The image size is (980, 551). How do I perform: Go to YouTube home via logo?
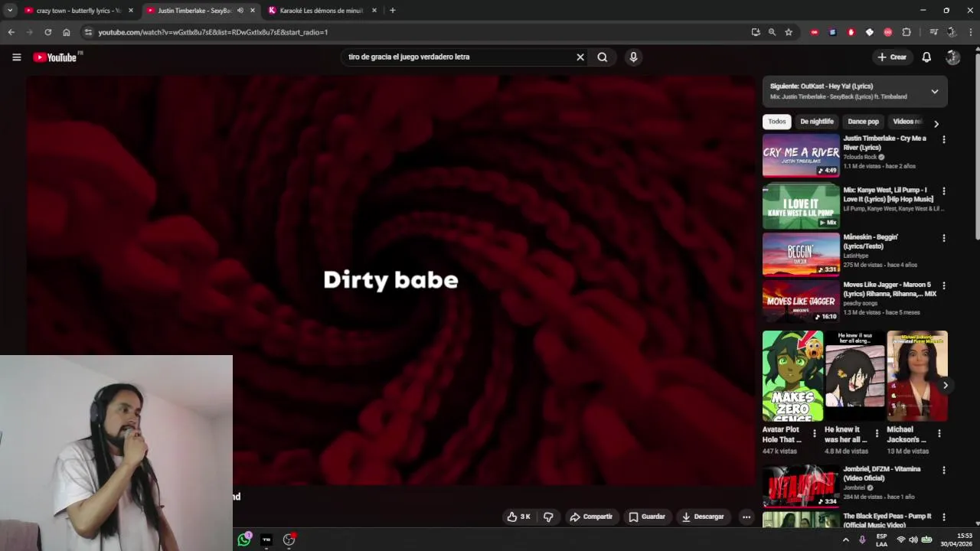57,57
